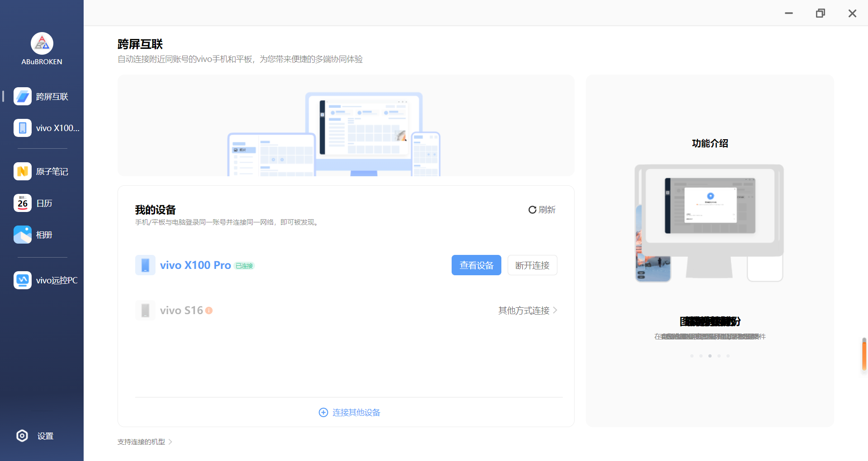868x461 pixels.
Task: Click the 功能介绍 feature illustration image
Action: click(x=709, y=223)
